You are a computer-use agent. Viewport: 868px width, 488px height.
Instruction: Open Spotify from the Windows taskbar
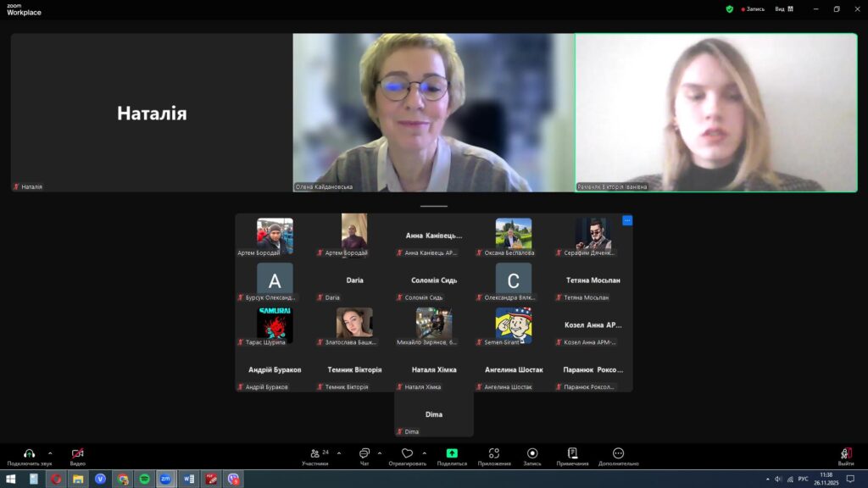click(144, 479)
